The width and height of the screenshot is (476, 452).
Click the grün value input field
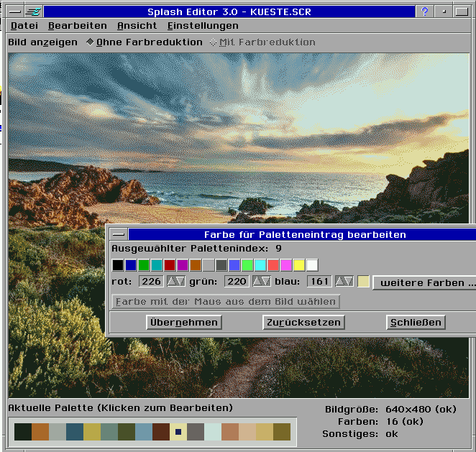pyautogui.click(x=237, y=282)
